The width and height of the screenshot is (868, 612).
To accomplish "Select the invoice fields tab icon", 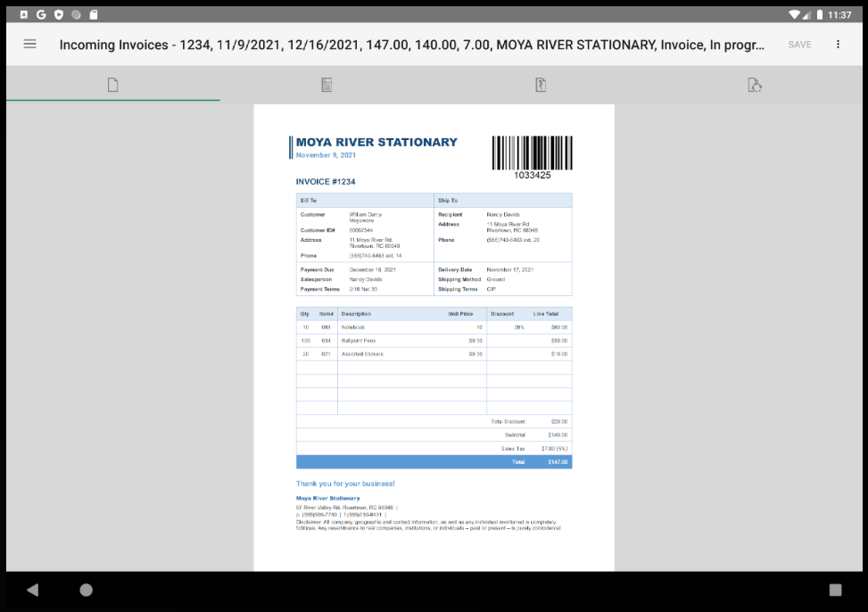I will click(540, 84).
